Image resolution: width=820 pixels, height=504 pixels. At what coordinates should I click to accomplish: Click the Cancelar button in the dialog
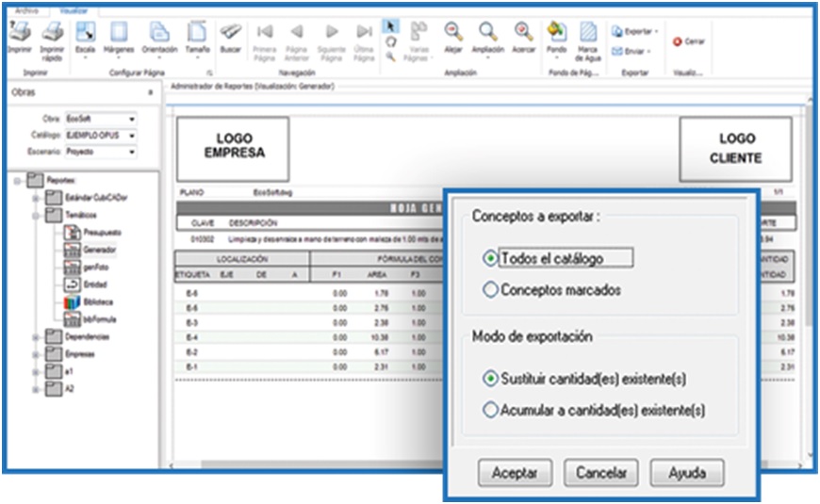[601, 471]
